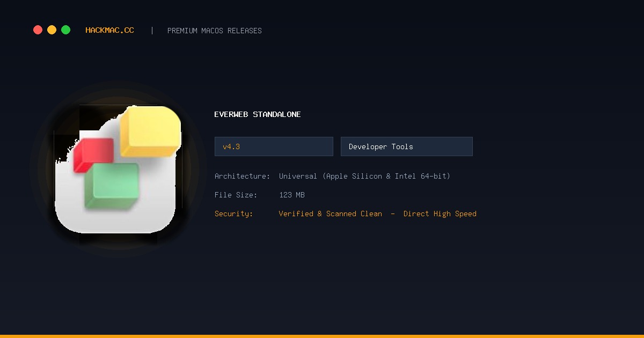Click the green maximize dot

point(65,30)
